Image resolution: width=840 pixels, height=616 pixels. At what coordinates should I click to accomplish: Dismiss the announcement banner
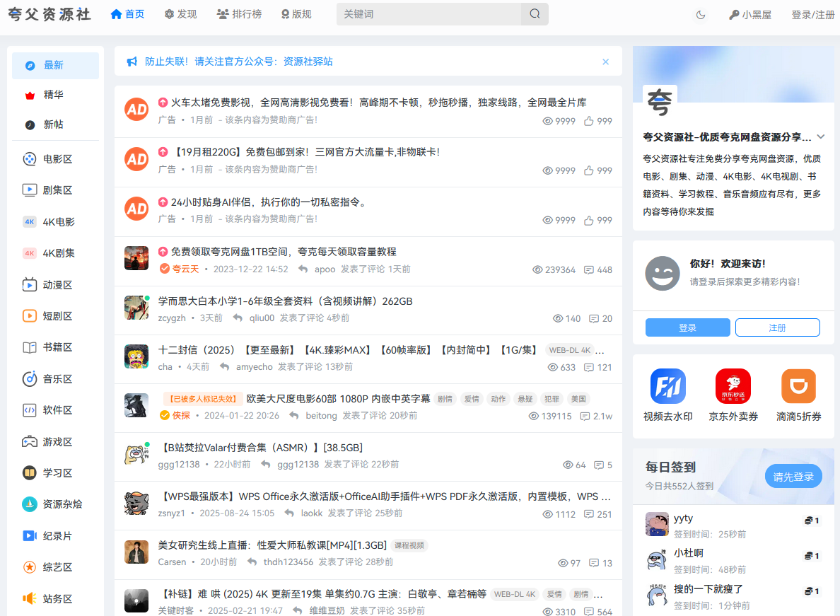[x=605, y=62]
